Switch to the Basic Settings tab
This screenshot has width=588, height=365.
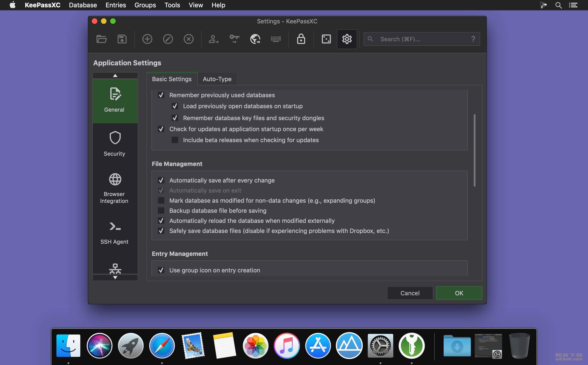172,79
